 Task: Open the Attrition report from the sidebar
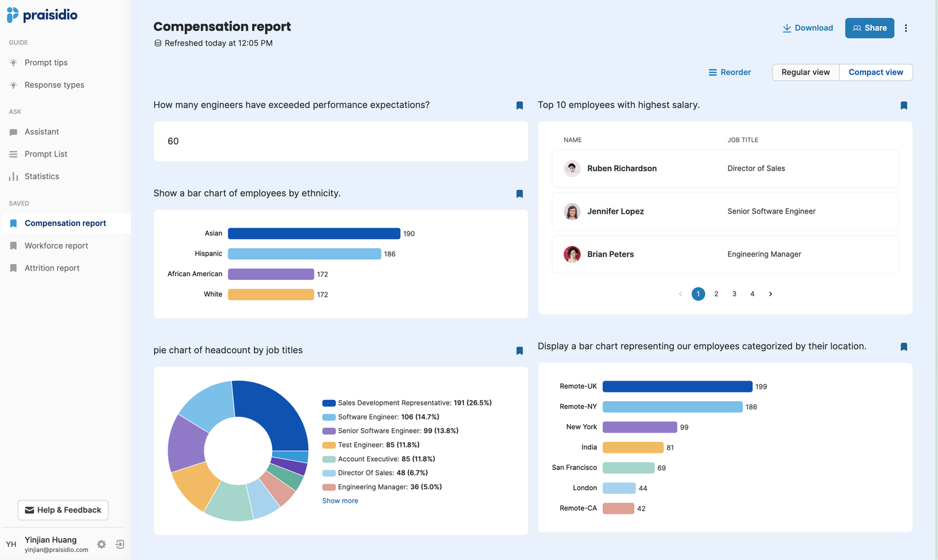[53, 267]
